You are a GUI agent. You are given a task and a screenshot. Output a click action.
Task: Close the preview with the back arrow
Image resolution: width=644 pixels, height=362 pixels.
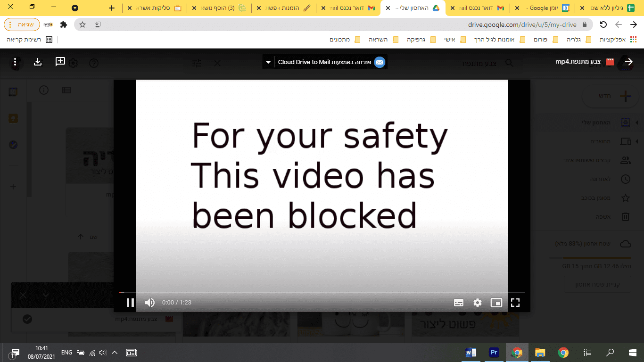pos(628,62)
